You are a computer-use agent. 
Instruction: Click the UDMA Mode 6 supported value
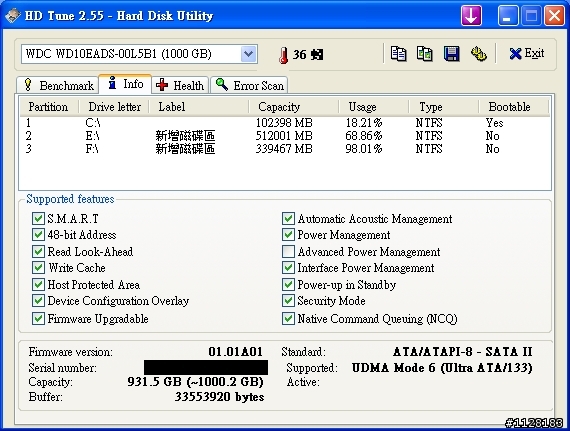click(x=442, y=368)
